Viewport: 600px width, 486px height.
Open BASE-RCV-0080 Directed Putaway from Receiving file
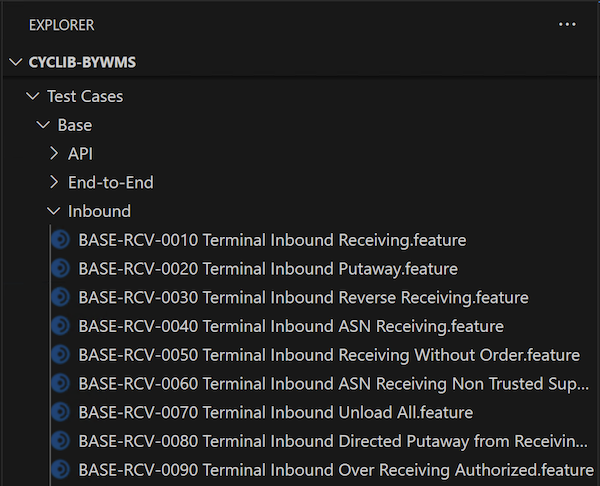click(x=333, y=441)
